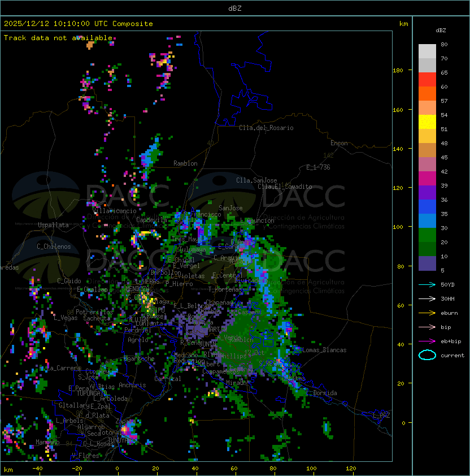The image size is (470, 476).
Task: Click the 'eburn' legend label
Action: [x=449, y=313]
